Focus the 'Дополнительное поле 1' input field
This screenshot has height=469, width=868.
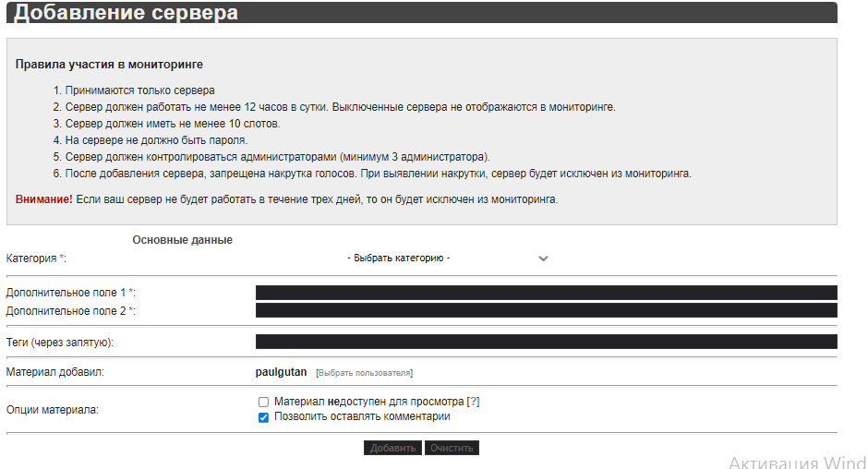click(x=546, y=293)
